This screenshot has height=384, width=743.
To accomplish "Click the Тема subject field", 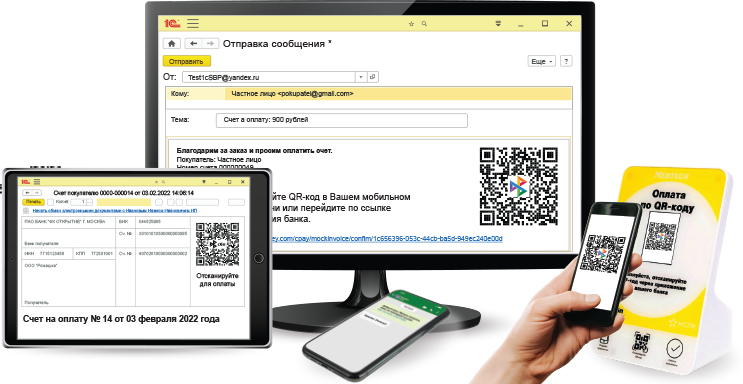I will pos(342,120).
